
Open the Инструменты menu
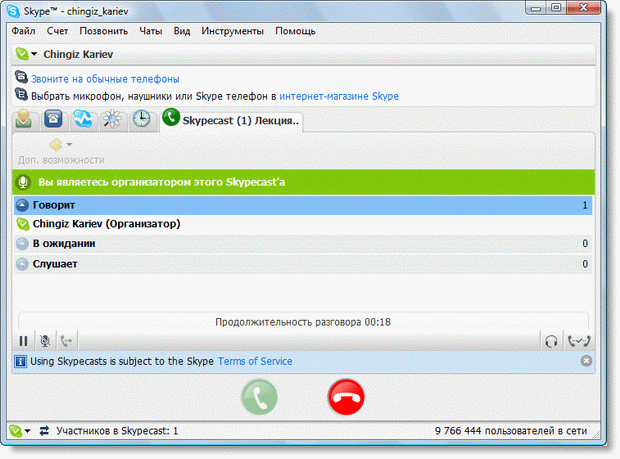pos(232,31)
